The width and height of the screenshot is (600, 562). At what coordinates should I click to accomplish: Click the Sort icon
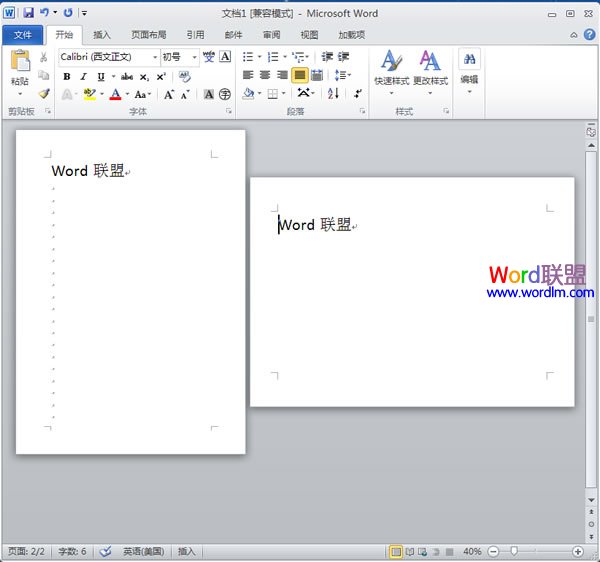(333, 93)
